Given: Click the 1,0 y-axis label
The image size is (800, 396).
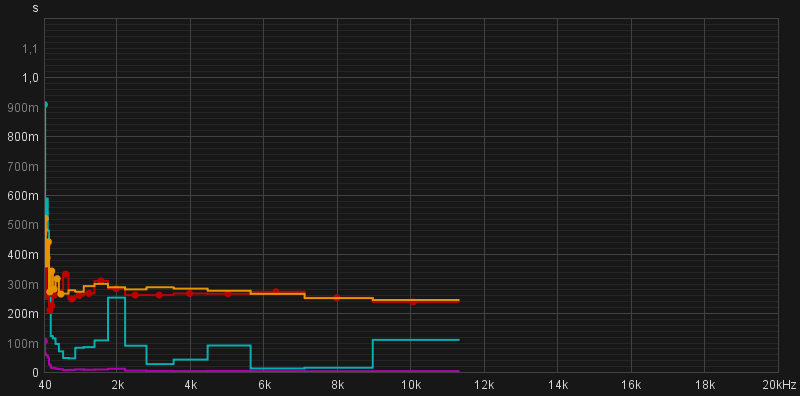Looking at the screenshot, I should (30, 78).
